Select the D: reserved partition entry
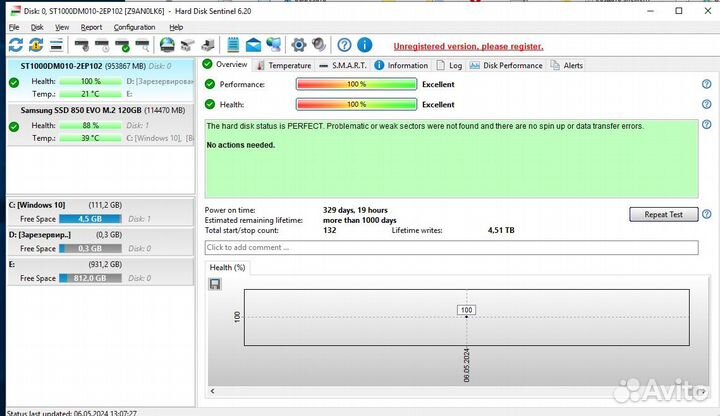 click(101, 242)
